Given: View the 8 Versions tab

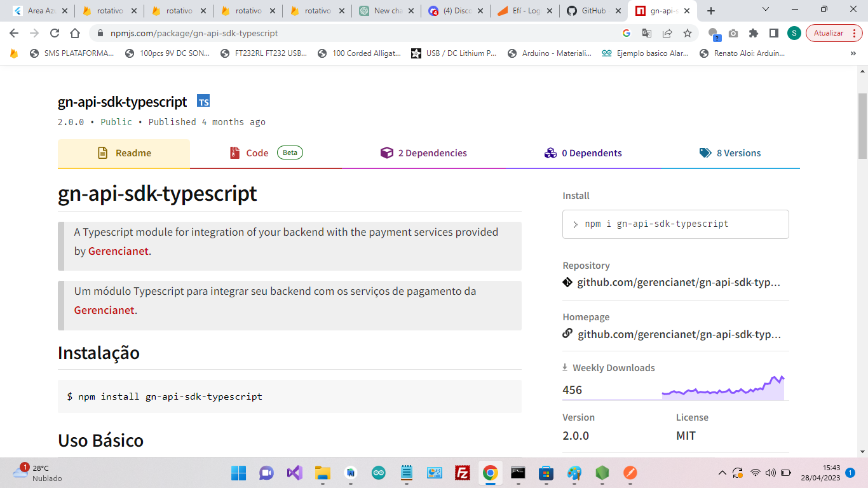Looking at the screenshot, I should click(x=729, y=153).
